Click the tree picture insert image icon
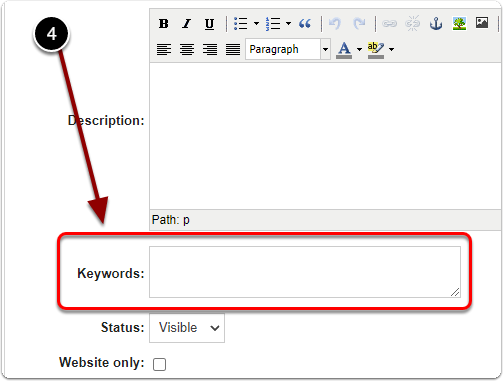 (x=459, y=24)
